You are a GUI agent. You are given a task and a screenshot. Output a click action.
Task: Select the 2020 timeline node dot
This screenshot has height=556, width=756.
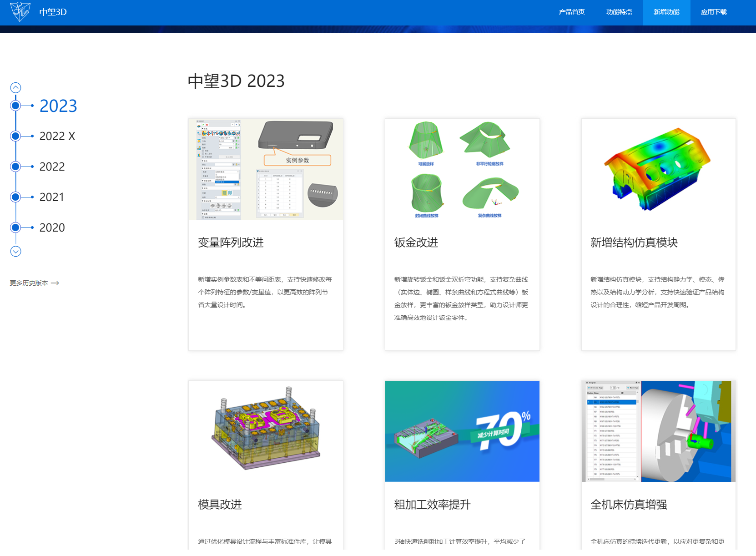pyautogui.click(x=15, y=227)
